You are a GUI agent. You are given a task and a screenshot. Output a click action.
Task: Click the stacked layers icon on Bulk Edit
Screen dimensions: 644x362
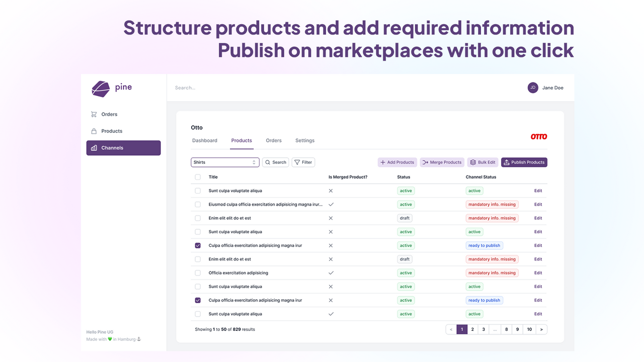[472, 162]
